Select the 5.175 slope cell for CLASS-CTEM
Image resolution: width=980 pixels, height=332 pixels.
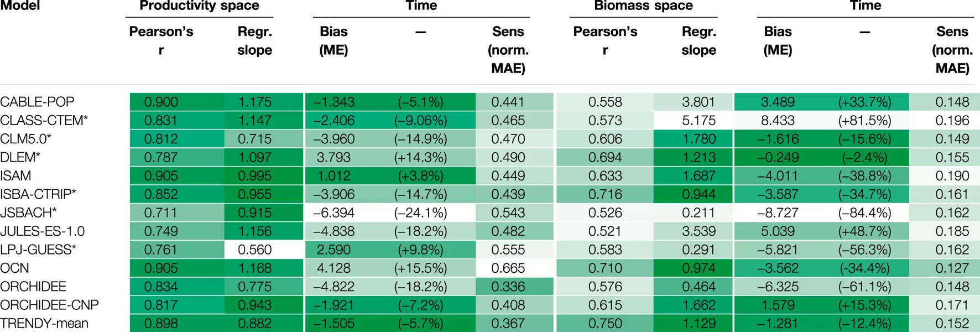[698, 121]
